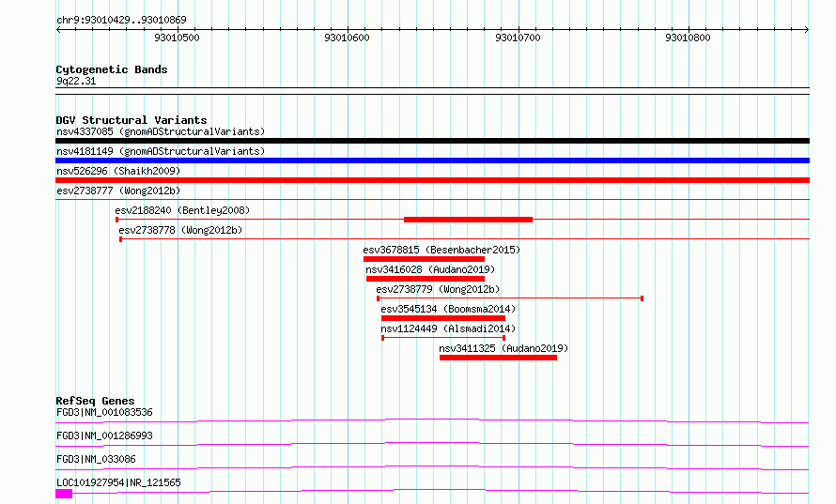The height and width of the screenshot is (504, 836).
Task: Open the FGD3|NM_033086 gene label
Action: (x=96, y=459)
